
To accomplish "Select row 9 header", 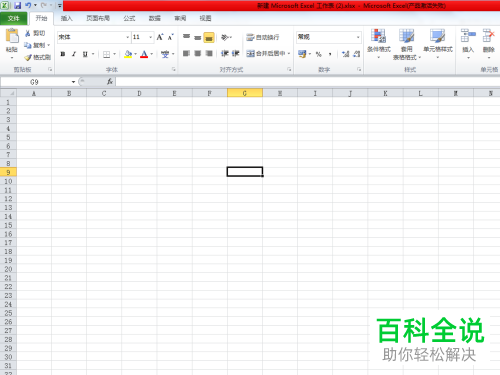I will pos(8,172).
